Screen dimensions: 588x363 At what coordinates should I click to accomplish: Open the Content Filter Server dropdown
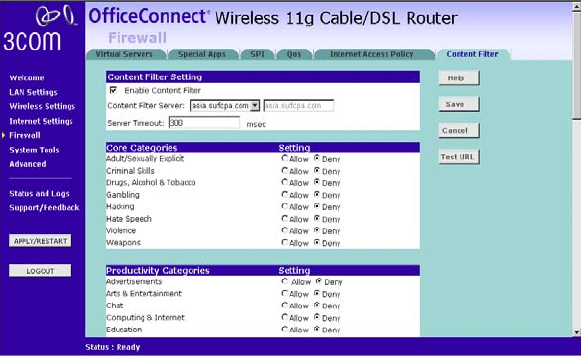pos(255,106)
